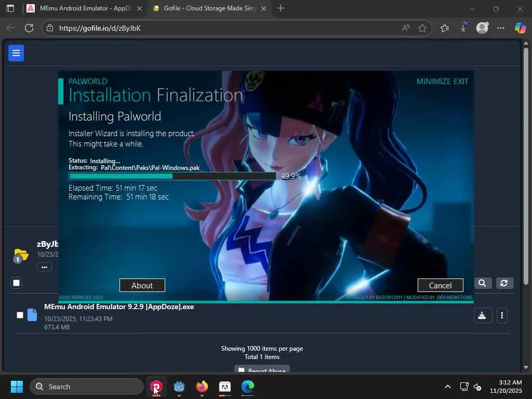Click 'Total 1 items' text
Viewport: 532px width, 399px height.
coord(262,357)
